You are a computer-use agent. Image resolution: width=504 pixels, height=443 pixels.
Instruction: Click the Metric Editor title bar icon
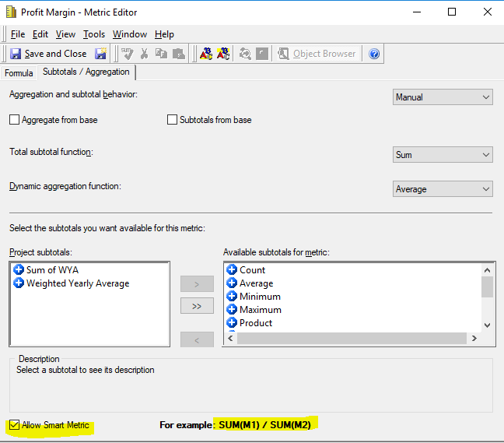click(11, 12)
